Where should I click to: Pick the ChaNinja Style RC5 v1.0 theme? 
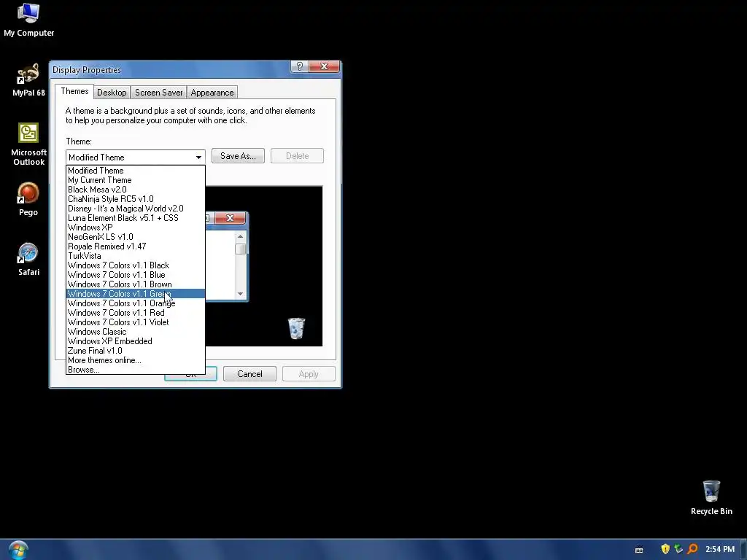(x=135, y=199)
